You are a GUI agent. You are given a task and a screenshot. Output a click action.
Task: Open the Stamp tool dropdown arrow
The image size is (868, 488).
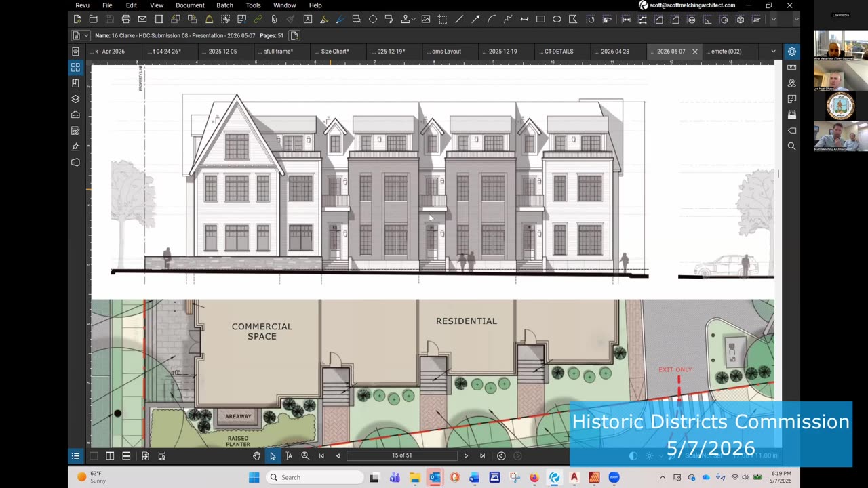413,19
